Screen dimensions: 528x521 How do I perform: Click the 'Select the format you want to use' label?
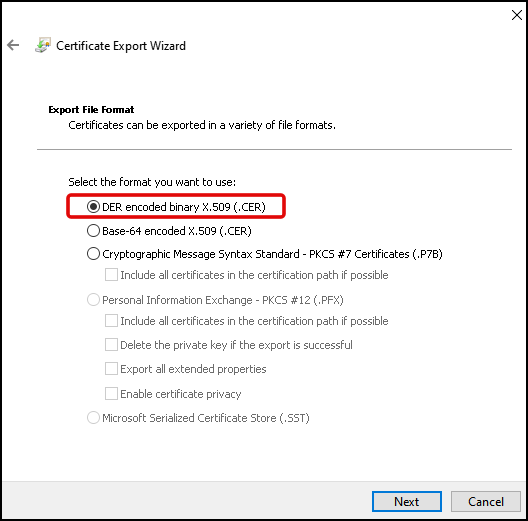click(152, 182)
